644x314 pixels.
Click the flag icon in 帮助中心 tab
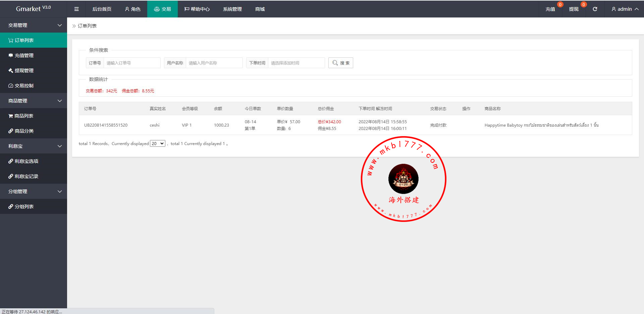pyautogui.click(x=187, y=9)
